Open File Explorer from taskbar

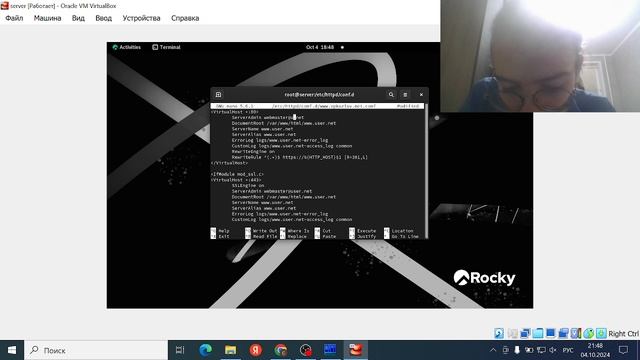coord(231,350)
